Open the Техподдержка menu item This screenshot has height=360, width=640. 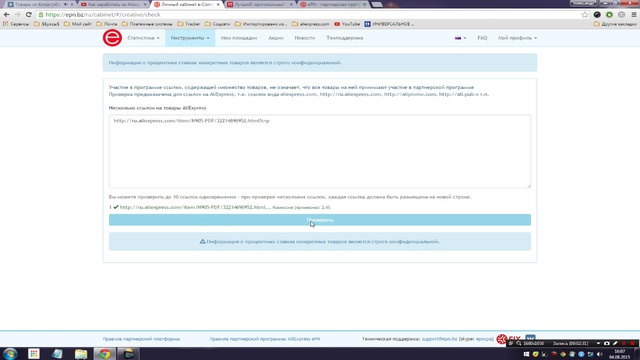coord(344,38)
